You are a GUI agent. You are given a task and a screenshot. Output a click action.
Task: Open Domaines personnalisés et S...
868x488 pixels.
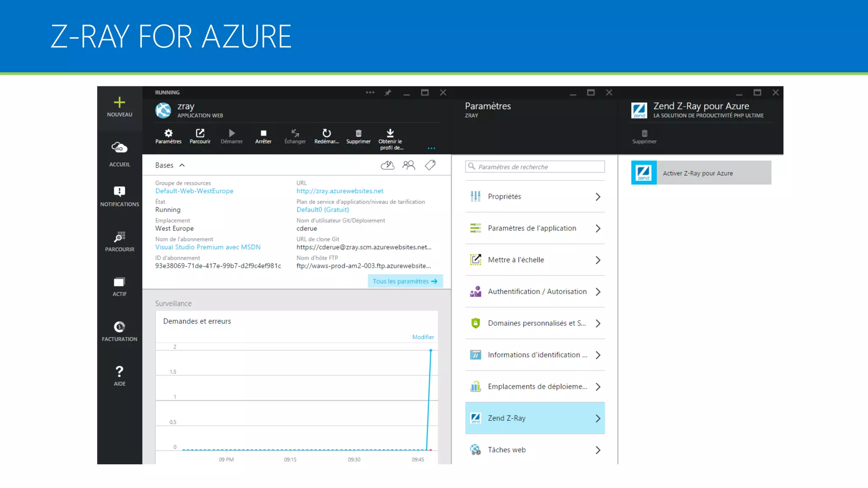tap(535, 323)
